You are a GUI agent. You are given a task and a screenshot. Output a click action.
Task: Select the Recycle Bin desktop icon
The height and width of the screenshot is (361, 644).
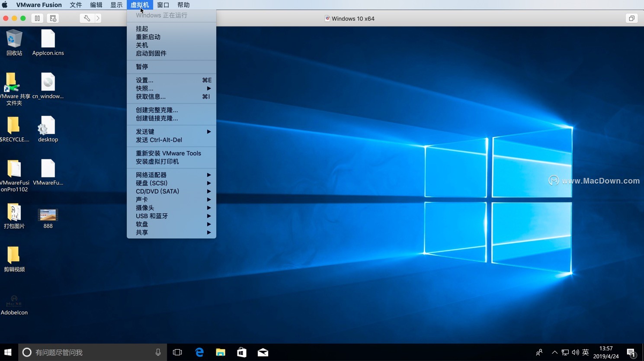14,42
